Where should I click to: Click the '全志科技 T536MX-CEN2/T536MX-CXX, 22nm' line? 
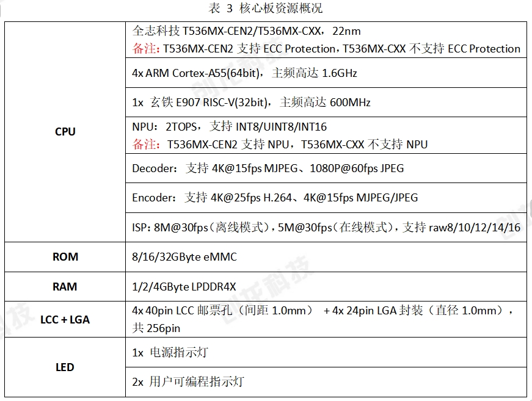[246, 31]
